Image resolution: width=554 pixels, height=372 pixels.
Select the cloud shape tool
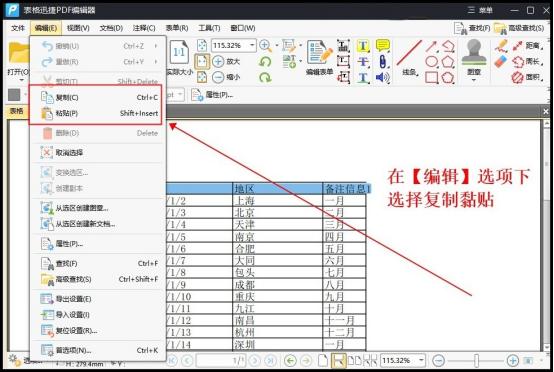[448, 77]
